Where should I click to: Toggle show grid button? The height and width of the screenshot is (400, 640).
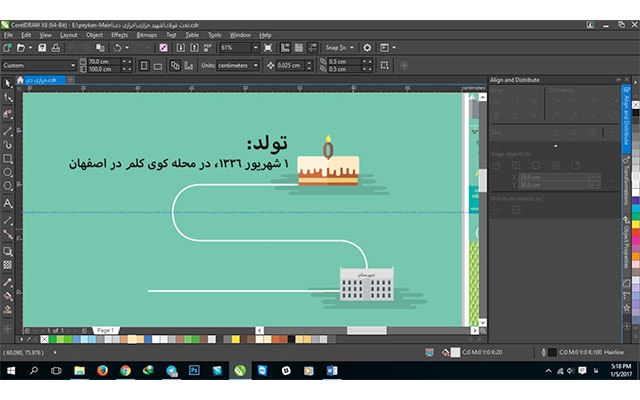pyautogui.click(x=299, y=48)
